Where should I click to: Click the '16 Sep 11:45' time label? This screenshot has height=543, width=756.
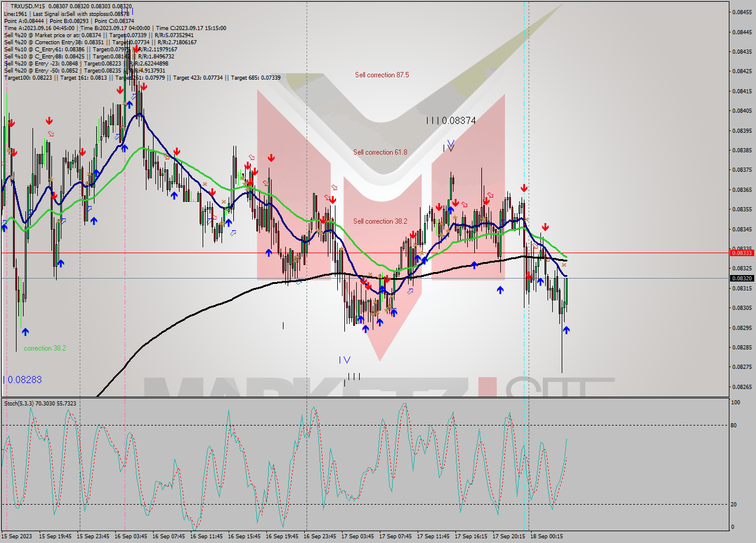coord(206,536)
